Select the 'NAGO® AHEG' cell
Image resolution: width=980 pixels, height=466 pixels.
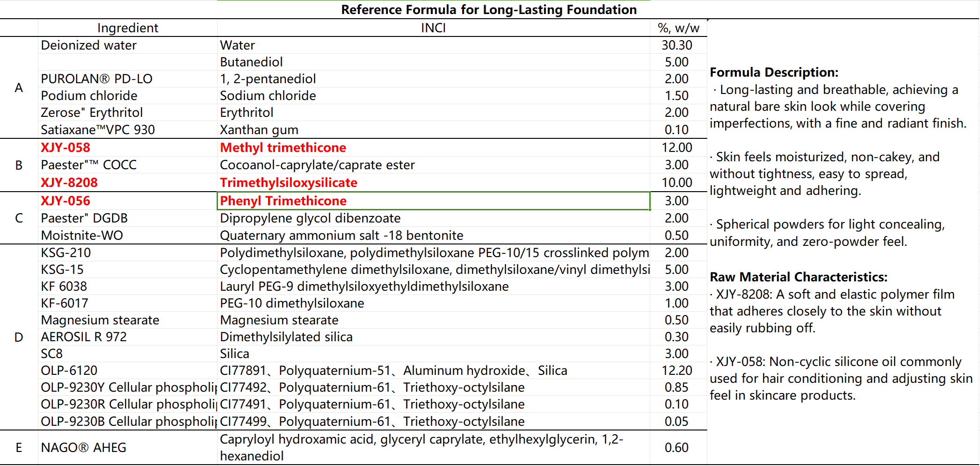point(128,448)
